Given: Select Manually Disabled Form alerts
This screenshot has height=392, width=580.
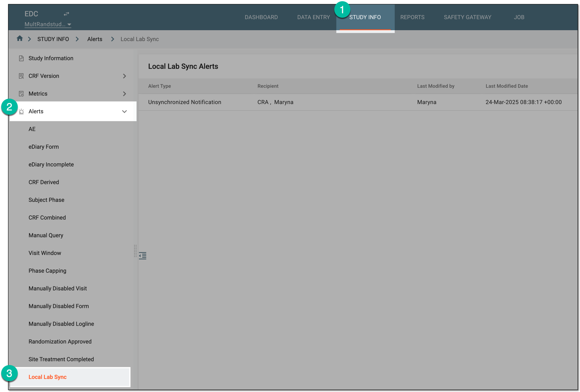Looking at the screenshot, I should [x=59, y=306].
